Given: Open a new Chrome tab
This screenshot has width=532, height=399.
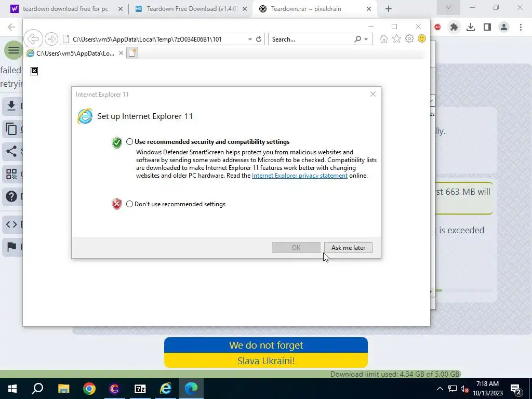Looking at the screenshot, I should 389,9.
